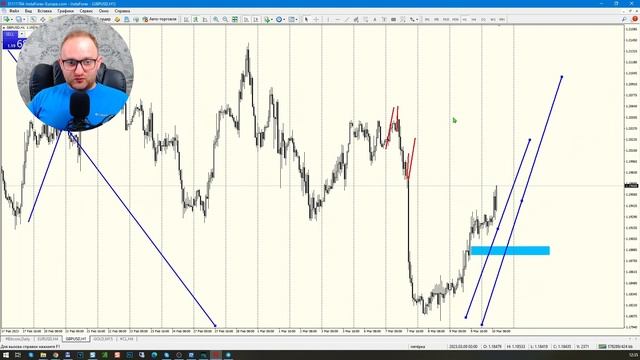The height and width of the screenshot is (360, 640).
Task: Toggle chart shift from right border
Action: point(256,19)
